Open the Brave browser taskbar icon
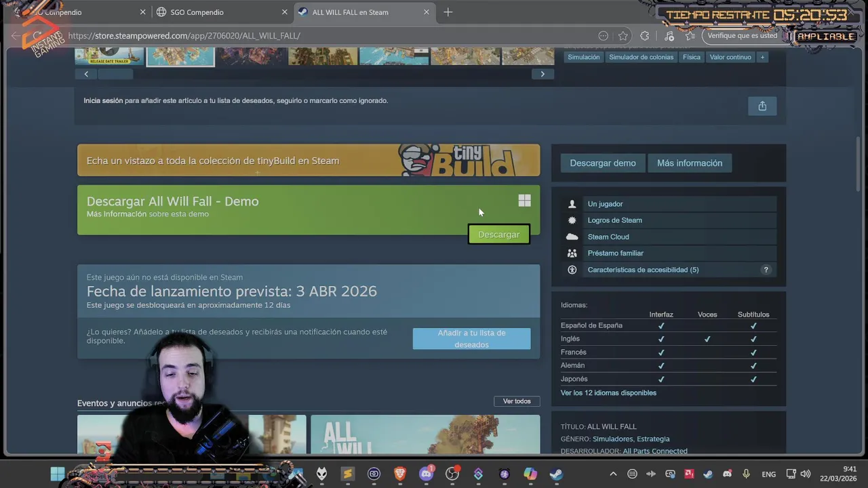868x488 pixels. click(x=400, y=474)
